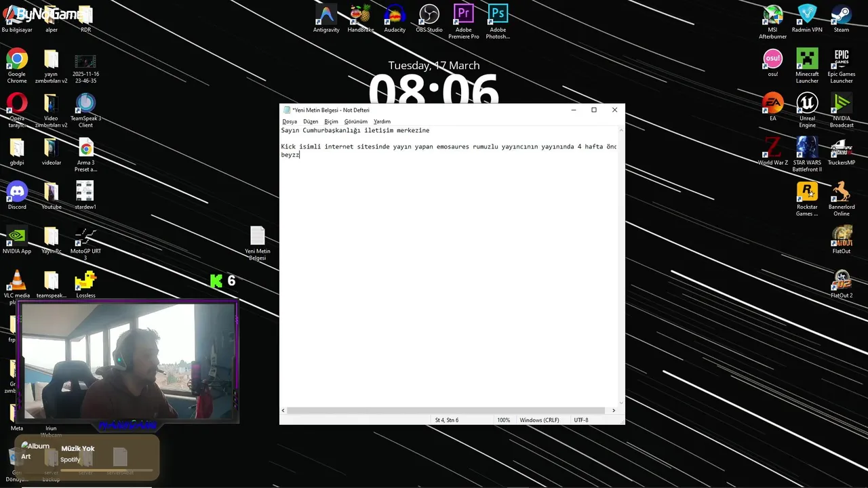Open the Yardım menu in Notepad
Screen dimensions: 868x488
pyautogui.click(x=382, y=121)
